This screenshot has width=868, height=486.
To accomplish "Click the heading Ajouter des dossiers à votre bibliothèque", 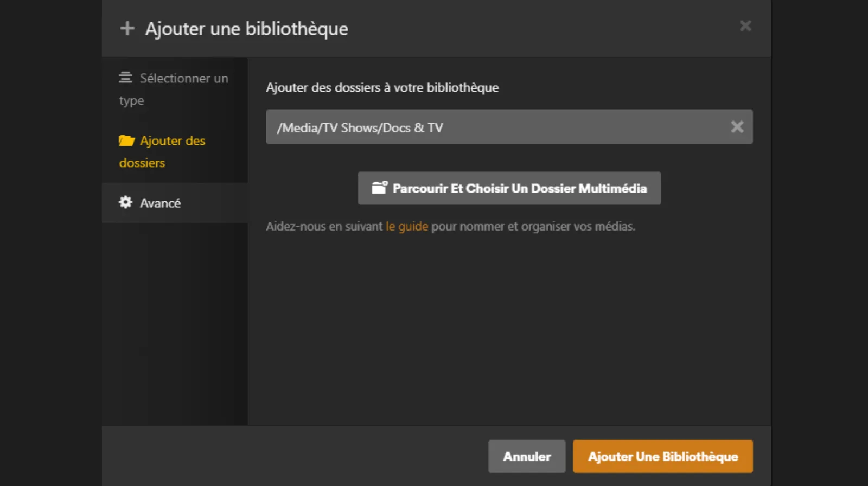I will point(382,87).
